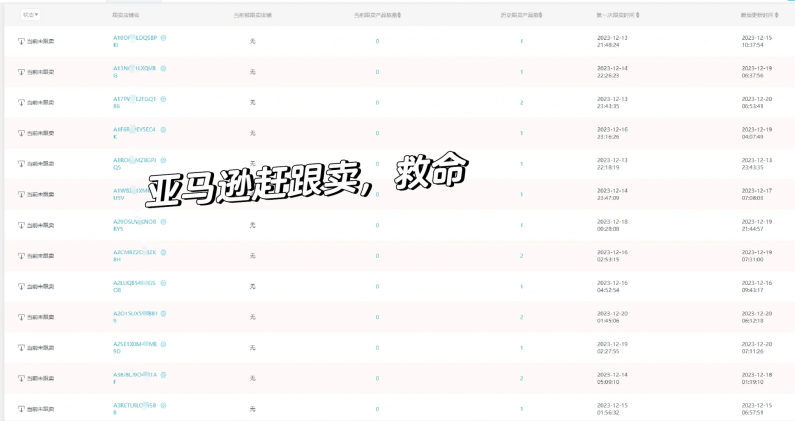Copy store ID in row dated 2023-12-16 02:53:15

coord(163,252)
